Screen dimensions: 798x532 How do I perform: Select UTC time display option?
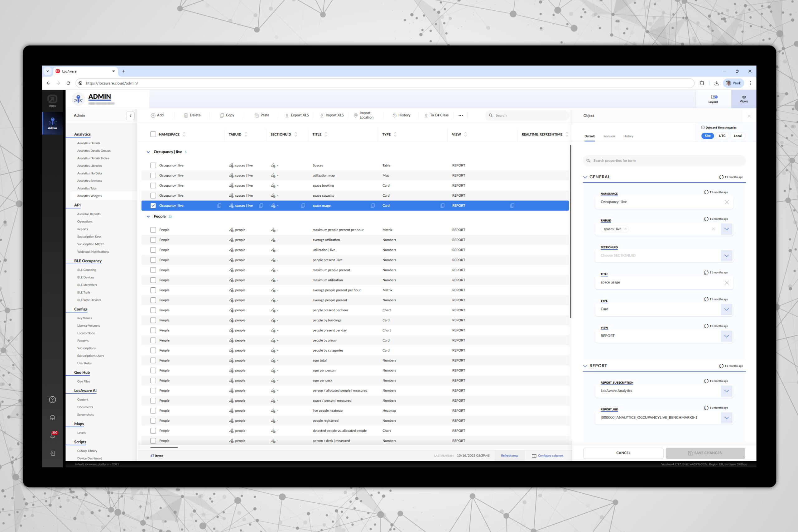click(722, 136)
